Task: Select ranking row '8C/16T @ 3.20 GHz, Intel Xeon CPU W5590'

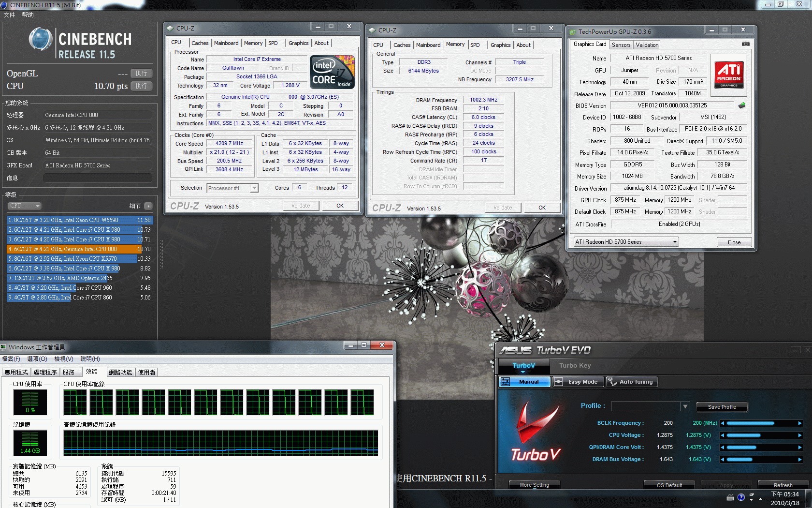Action: [x=79, y=220]
